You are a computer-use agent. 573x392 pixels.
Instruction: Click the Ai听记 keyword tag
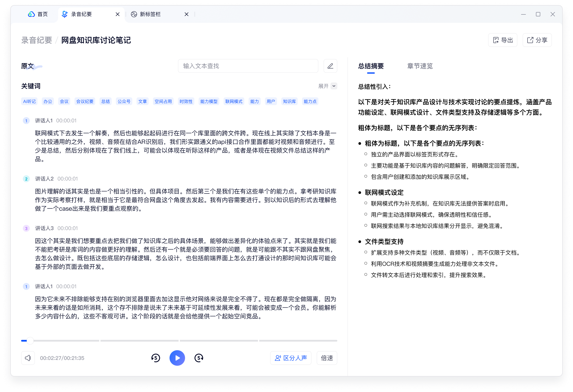tap(29, 101)
